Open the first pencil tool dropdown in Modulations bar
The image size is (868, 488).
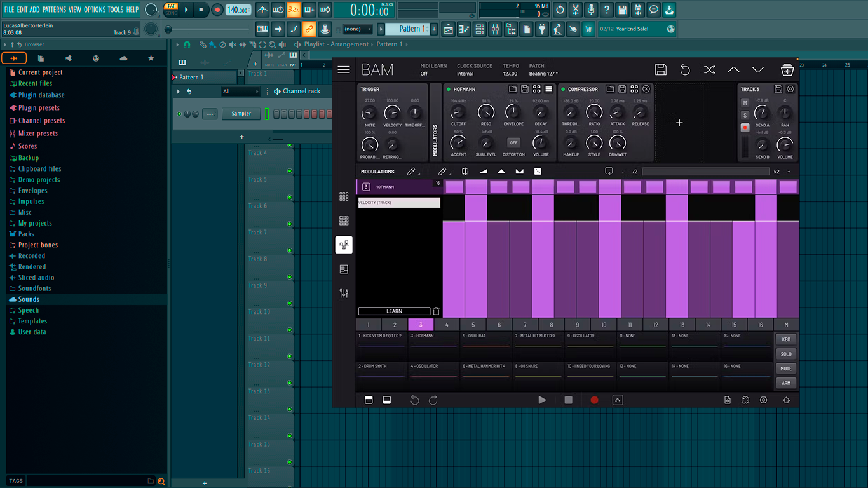(412, 172)
